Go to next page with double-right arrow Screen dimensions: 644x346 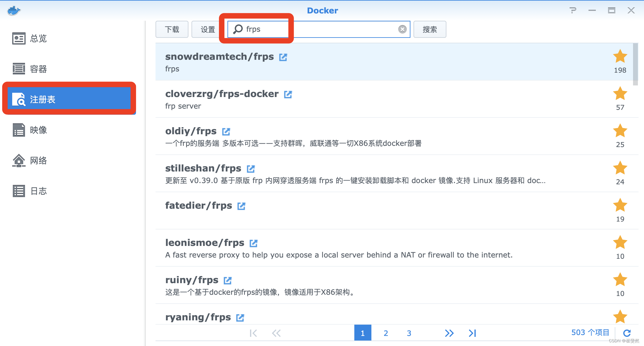[x=449, y=333]
